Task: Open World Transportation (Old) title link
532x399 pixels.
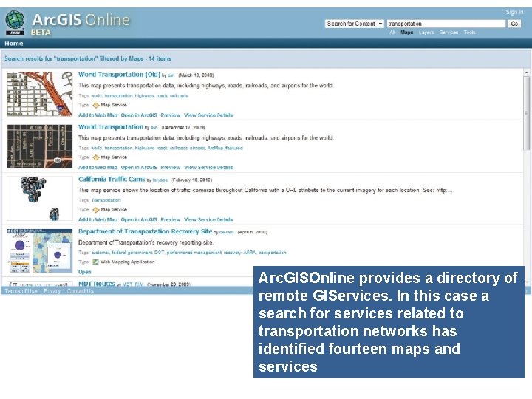Action: [119, 75]
